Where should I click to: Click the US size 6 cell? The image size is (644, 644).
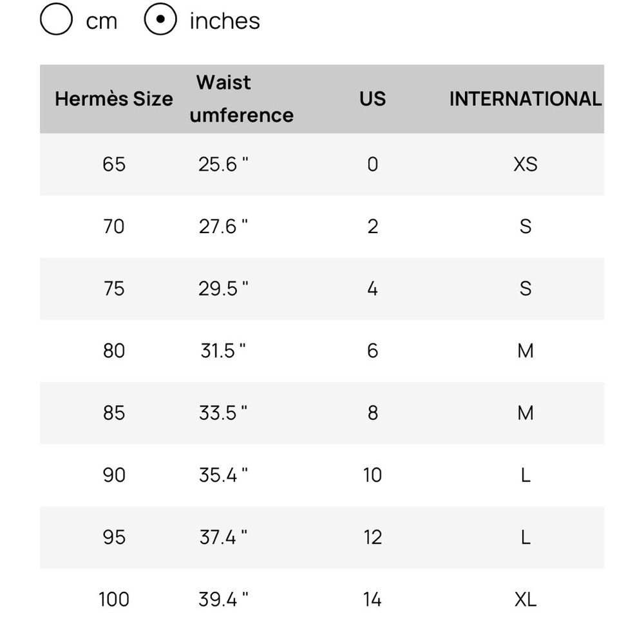coord(372,351)
